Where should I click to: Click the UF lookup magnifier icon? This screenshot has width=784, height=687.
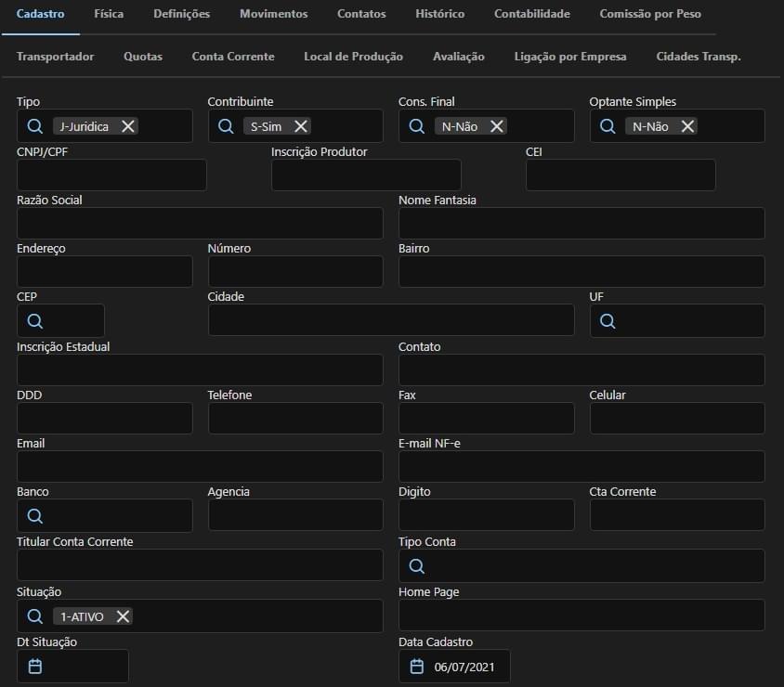coord(608,321)
